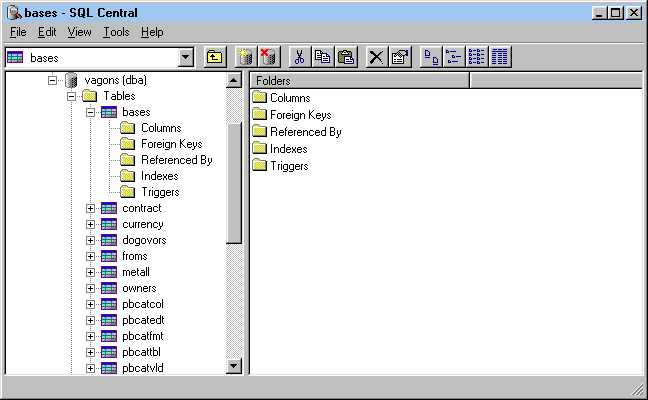Image resolution: width=648 pixels, height=400 pixels.
Task: Select Indexes under bases in tree
Action: pyautogui.click(x=160, y=176)
